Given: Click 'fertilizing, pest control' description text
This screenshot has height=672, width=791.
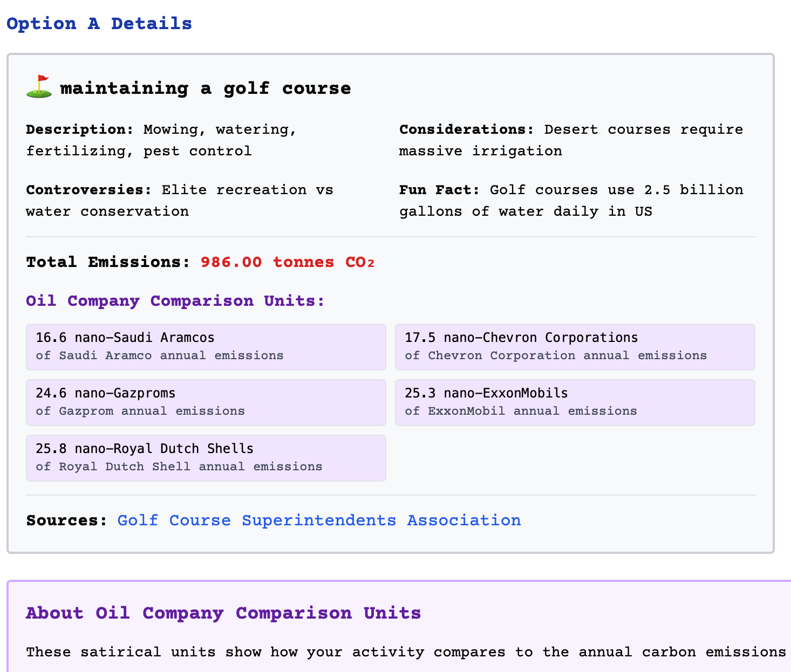Looking at the screenshot, I should coord(139,151).
